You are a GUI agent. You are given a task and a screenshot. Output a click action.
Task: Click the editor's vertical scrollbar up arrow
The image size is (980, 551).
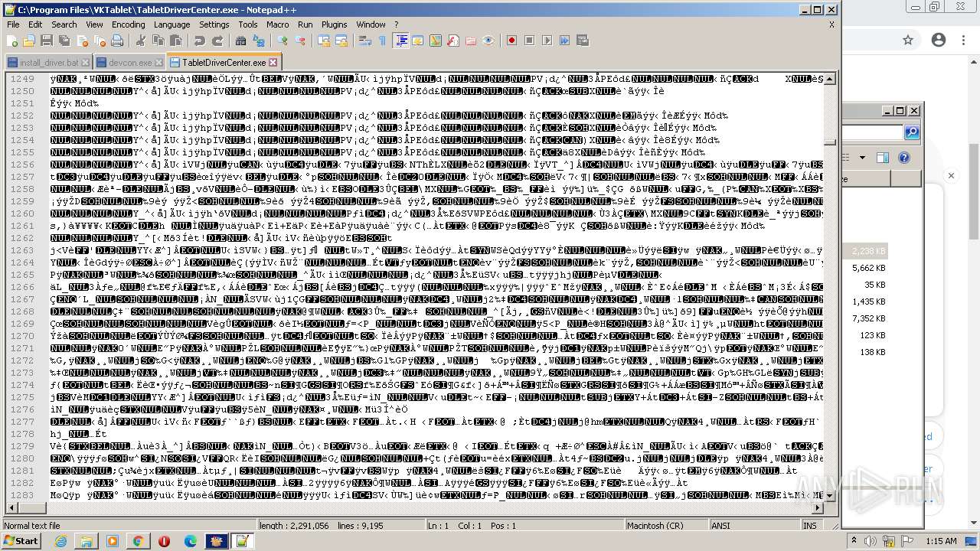coord(830,80)
